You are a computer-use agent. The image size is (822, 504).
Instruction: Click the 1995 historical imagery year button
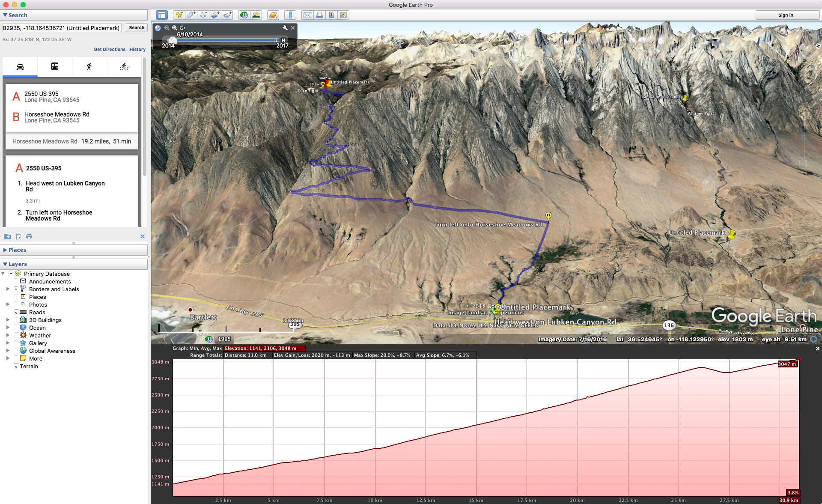(x=224, y=339)
